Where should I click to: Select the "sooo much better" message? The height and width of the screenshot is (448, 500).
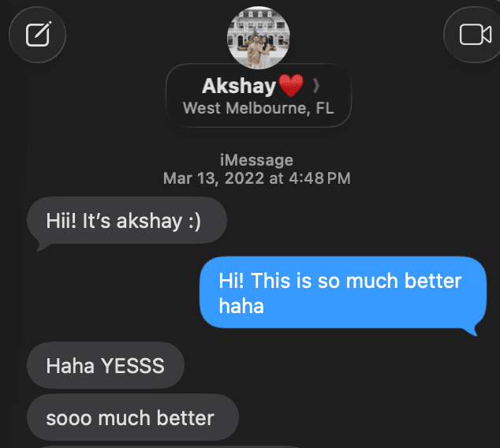click(x=132, y=418)
